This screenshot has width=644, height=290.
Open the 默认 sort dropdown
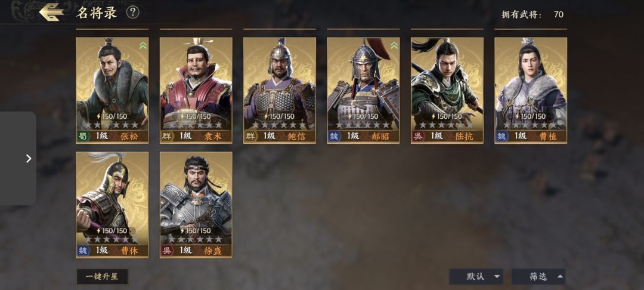tap(476, 277)
